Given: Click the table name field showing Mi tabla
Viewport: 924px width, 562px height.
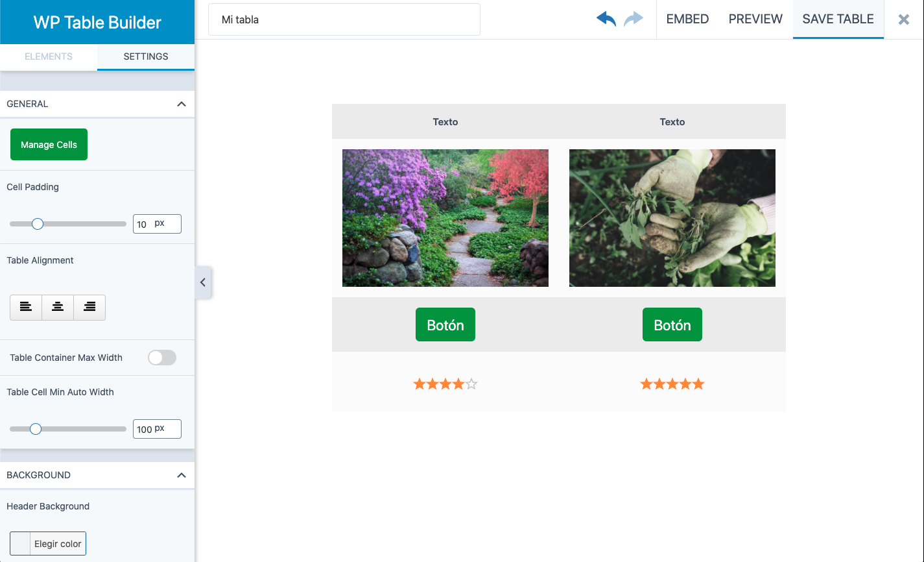Looking at the screenshot, I should point(344,19).
